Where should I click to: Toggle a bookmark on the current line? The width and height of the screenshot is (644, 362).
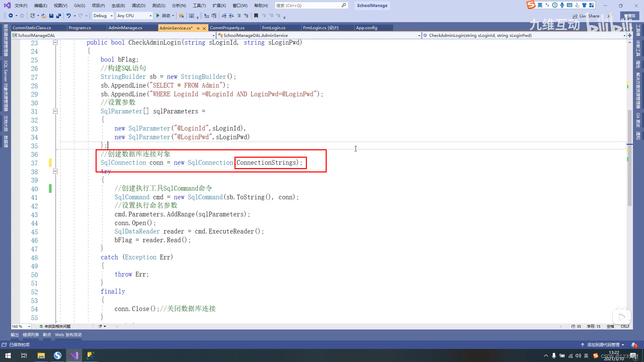(x=256, y=16)
